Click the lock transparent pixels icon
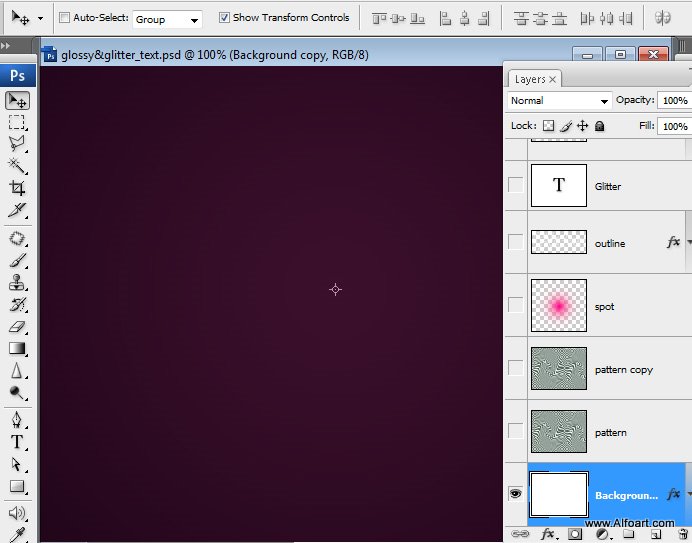This screenshot has width=692, height=543. (x=548, y=126)
